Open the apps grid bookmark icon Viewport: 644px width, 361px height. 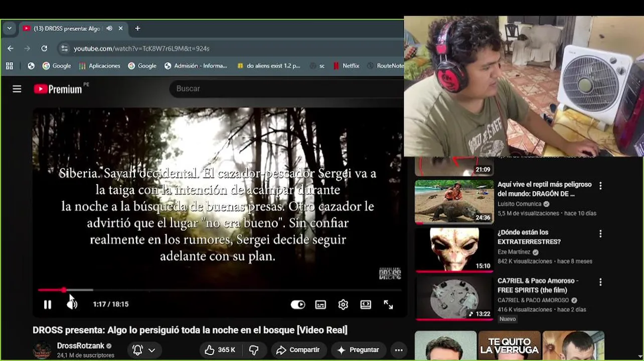click(10, 66)
